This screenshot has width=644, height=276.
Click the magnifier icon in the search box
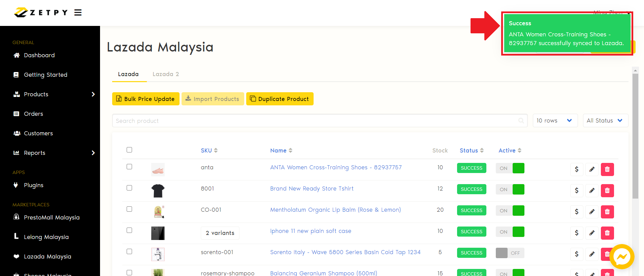(521, 120)
